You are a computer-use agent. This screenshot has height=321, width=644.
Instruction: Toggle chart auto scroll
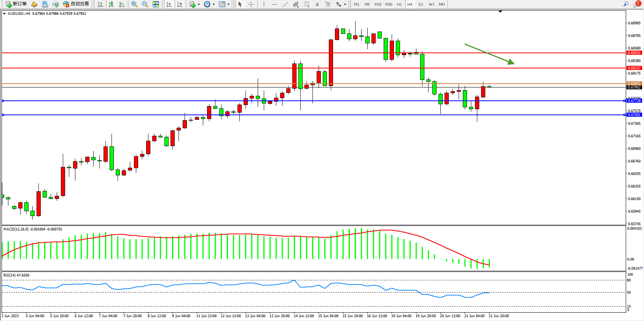(169, 4)
